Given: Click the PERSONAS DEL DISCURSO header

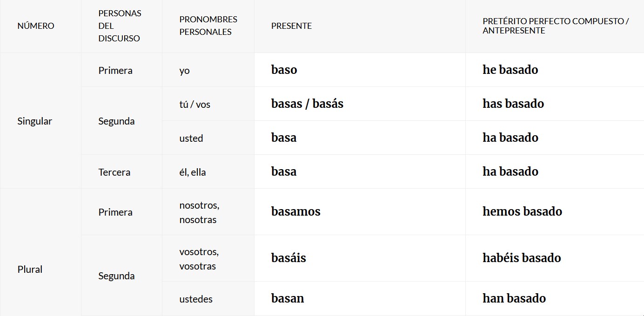Looking at the screenshot, I should (120, 26).
